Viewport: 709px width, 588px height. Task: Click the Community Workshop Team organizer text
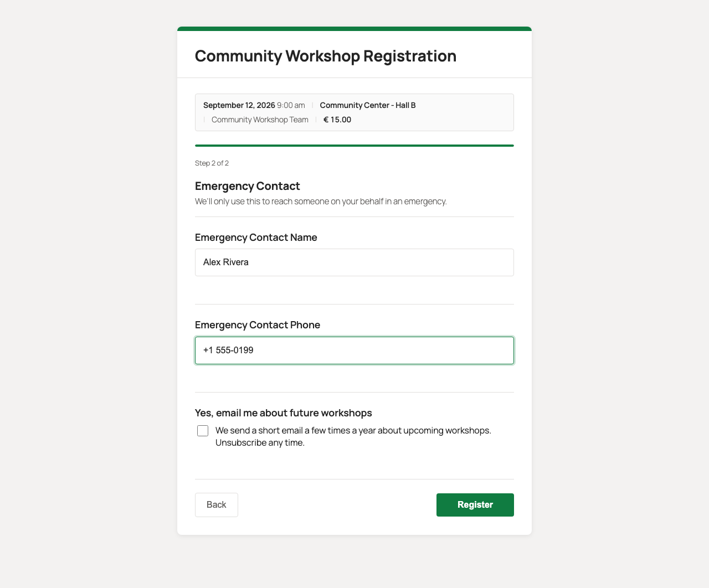click(x=260, y=120)
